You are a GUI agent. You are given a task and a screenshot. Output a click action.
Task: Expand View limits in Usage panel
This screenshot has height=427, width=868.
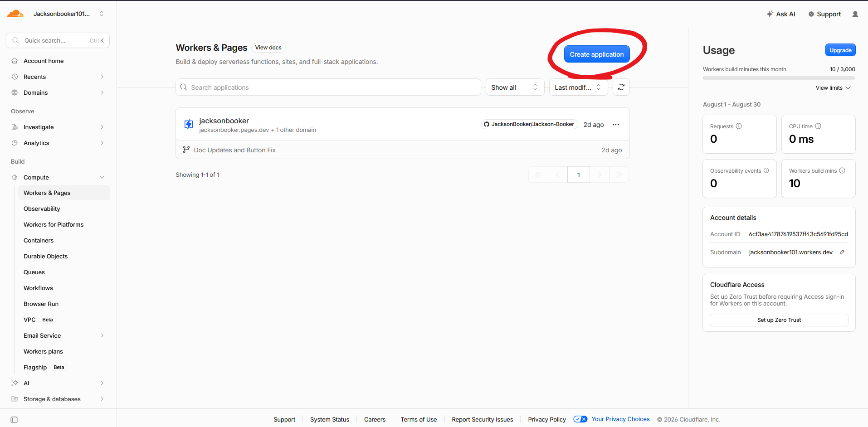[x=833, y=88]
